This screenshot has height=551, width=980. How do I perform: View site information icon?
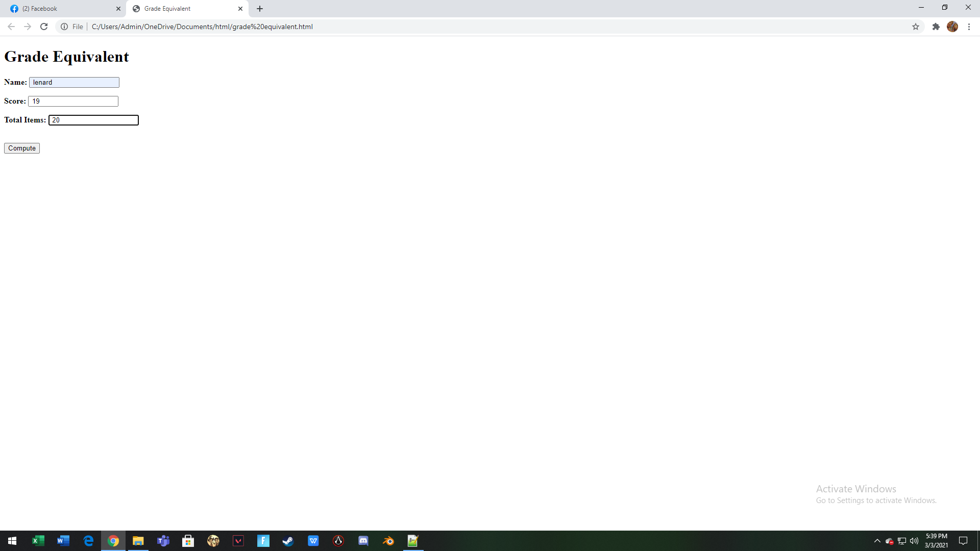[x=64, y=27]
